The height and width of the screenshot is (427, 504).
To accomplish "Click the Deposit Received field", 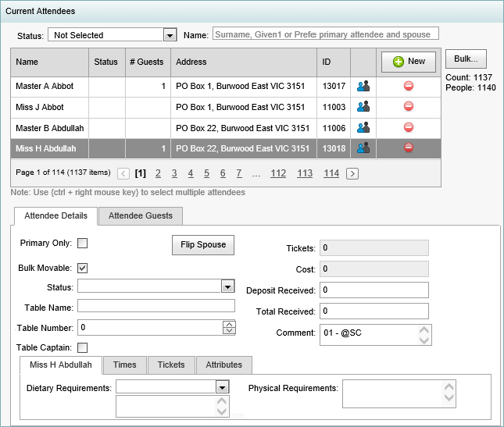I will 374,290.
